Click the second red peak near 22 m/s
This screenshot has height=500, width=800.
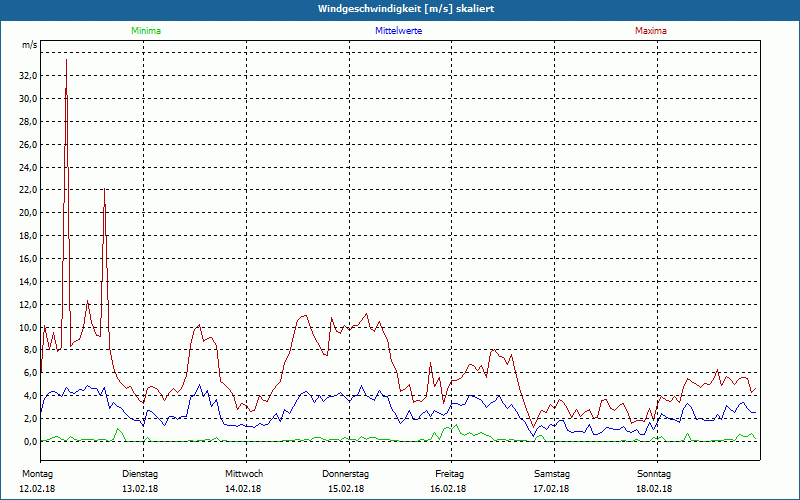[105, 190]
